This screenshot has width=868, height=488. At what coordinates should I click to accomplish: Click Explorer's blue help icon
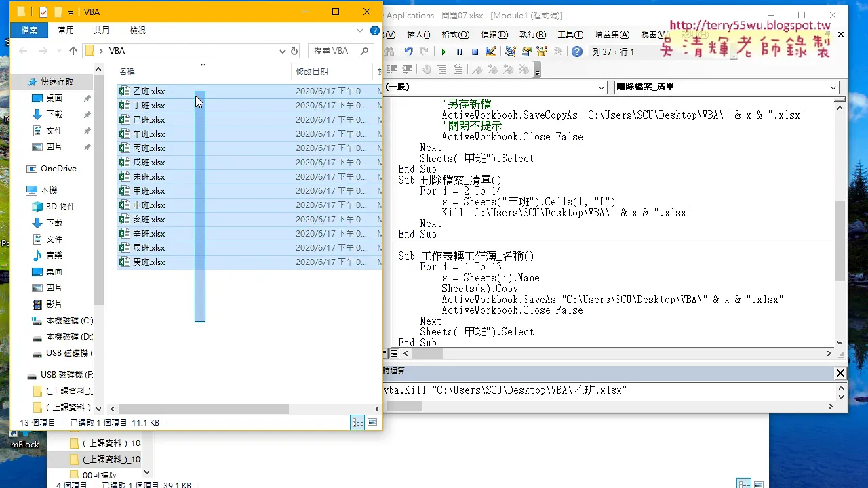point(375,30)
